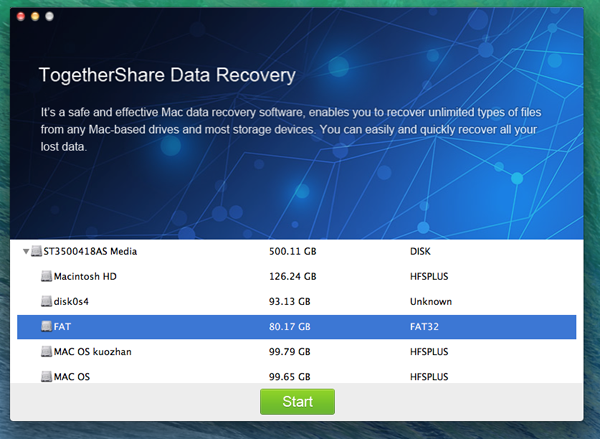Viewport: 600px width, 439px height.
Task: Collapse the ST3500418AS Media disk tree
Action: pyautogui.click(x=26, y=251)
